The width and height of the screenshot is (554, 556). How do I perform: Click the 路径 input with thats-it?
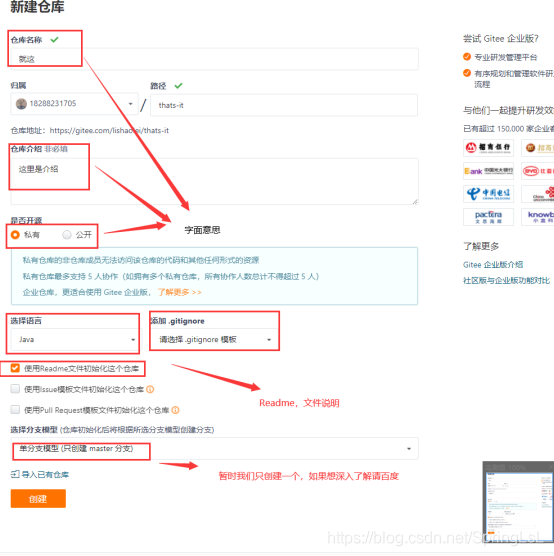(x=284, y=105)
